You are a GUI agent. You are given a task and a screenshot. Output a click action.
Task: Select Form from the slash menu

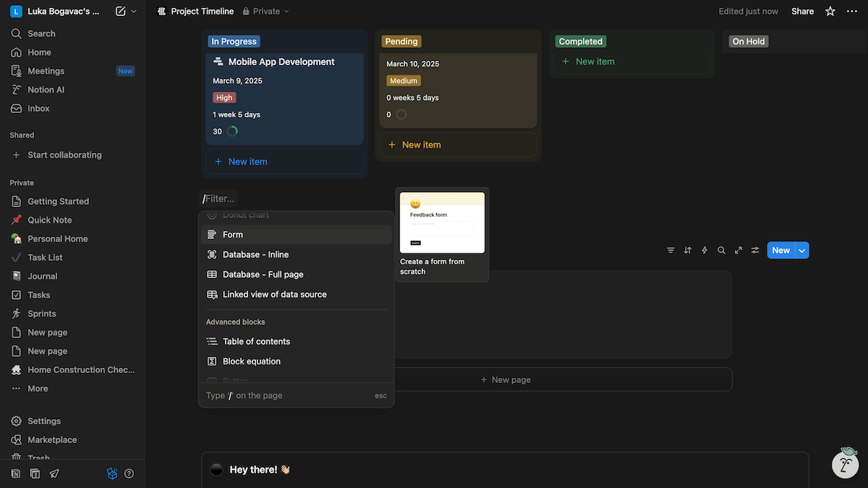click(x=233, y=235)
